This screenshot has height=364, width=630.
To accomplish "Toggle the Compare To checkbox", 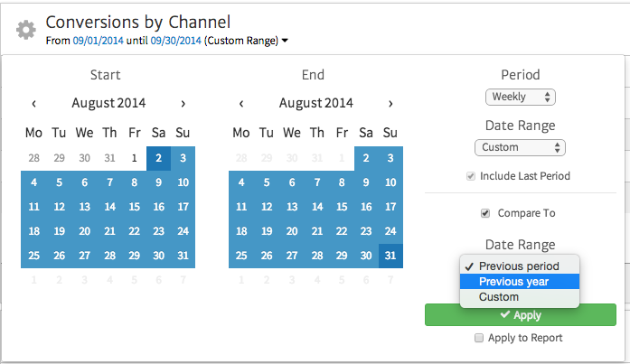I will (x=485, y=213).
